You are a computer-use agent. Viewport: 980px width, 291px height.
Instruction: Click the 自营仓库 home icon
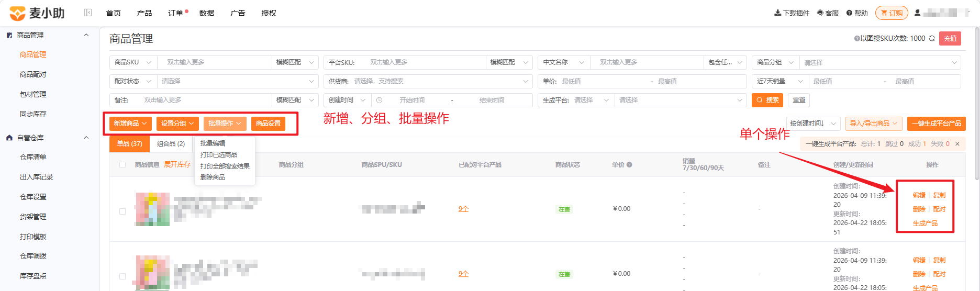[9, 138]
